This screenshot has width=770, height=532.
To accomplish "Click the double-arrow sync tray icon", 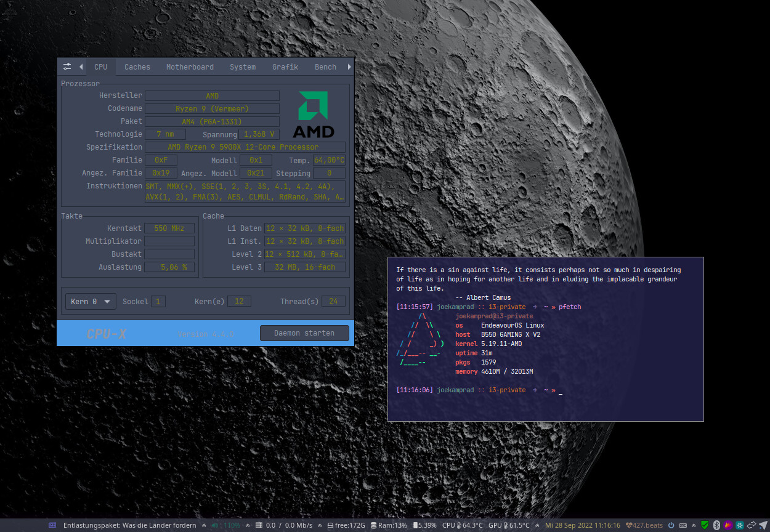I will point(751,525).
